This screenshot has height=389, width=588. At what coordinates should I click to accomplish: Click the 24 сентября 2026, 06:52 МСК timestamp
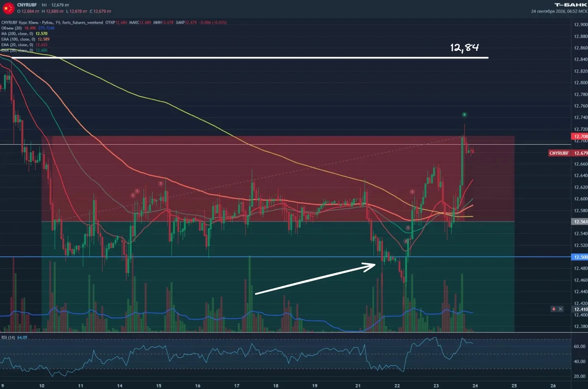tap(559, 11)
